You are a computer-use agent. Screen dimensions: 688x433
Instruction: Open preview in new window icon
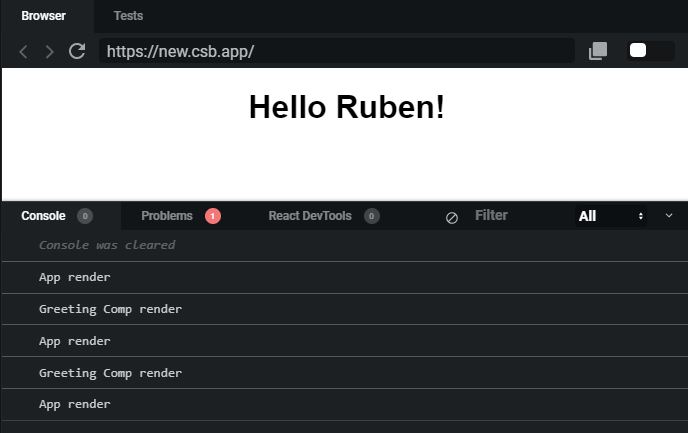(x=598, y=51)
